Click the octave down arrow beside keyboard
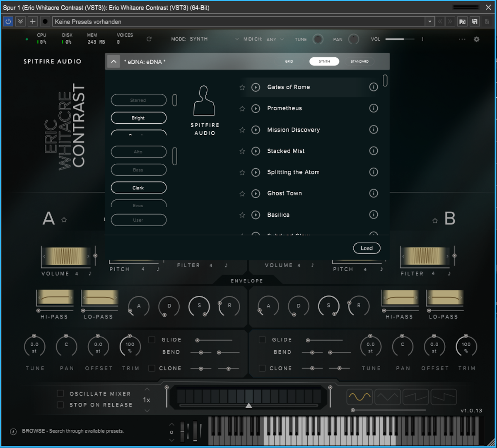 [172, 440]
